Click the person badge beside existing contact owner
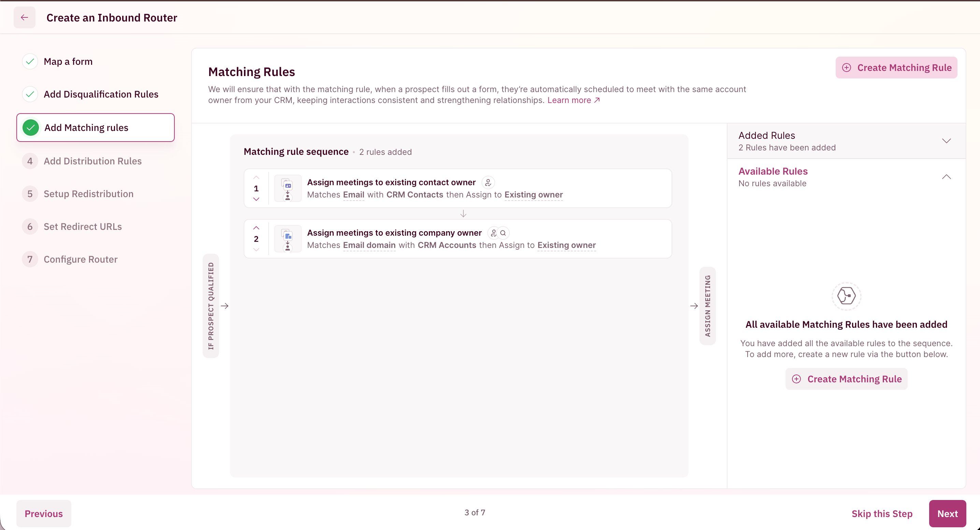The height and width of the screenshot is (530, 980). [x=488, y=182]
